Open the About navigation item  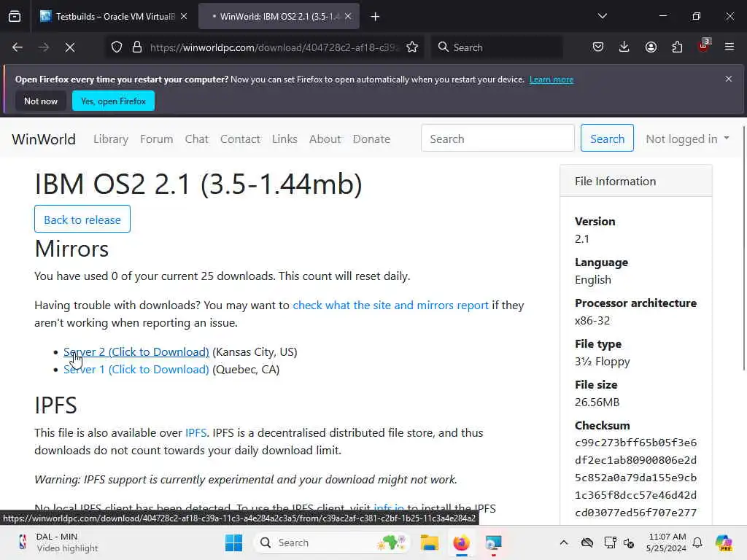point(325,139)
